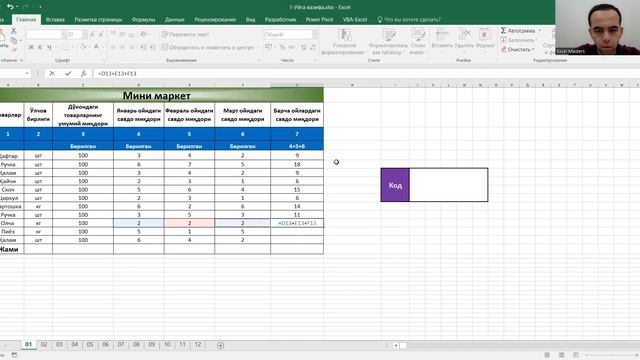This screenshot has height=360, width=640.
Task: Add a new sheet with the plus button
Action: point(220,345)
